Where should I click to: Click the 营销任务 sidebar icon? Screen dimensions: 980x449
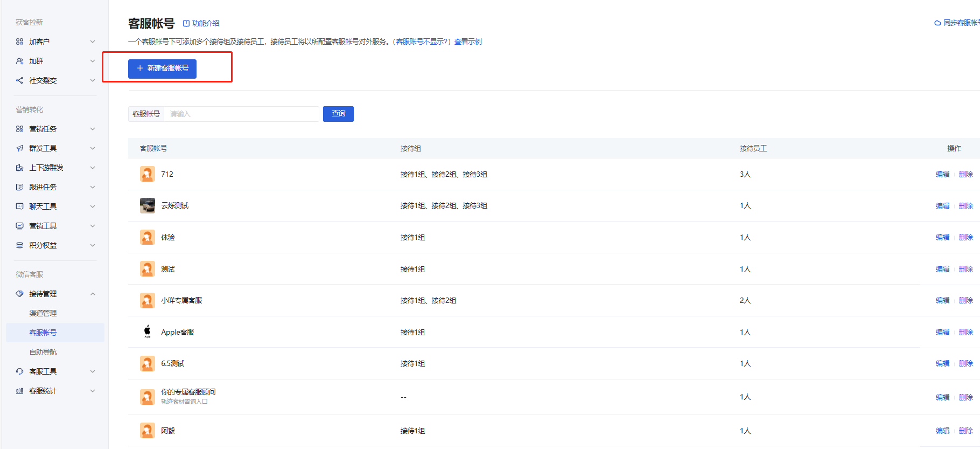pyautogui.click(x=19, y=129)
